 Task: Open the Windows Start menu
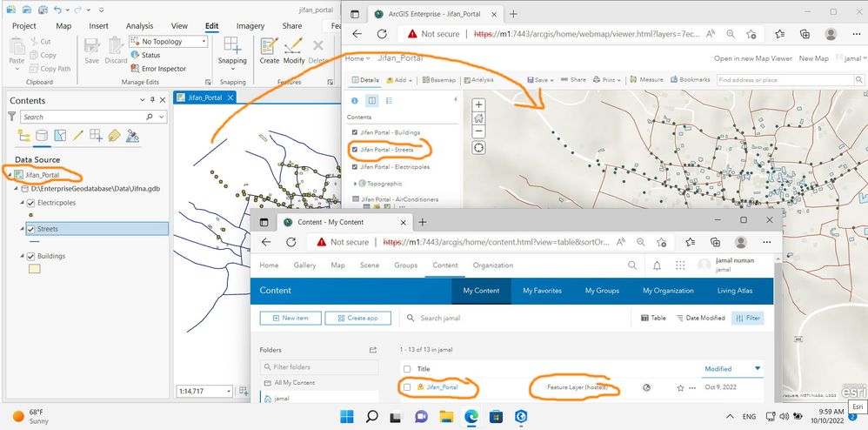347,417
